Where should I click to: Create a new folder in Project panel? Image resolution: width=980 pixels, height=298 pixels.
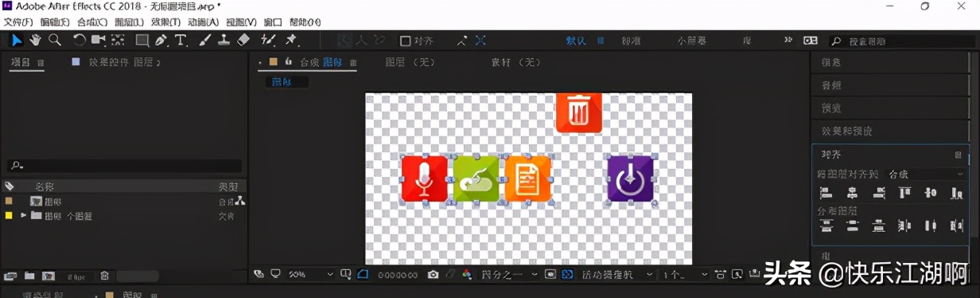click(29, 276)
